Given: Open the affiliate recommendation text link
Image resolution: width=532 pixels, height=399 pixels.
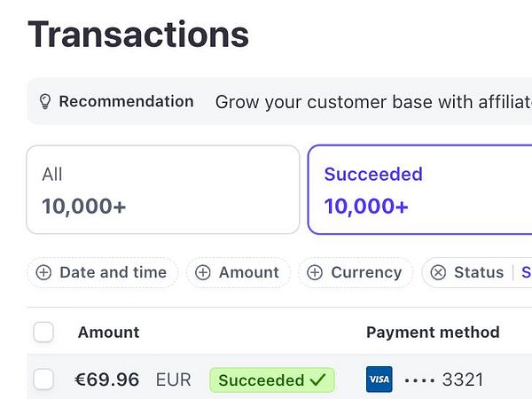Looking at the screenshot, I should (372, 102).
